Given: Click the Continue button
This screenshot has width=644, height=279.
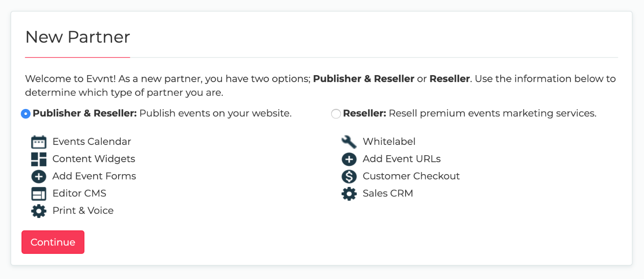Looking at the screenshot, I should click(53, 242).
